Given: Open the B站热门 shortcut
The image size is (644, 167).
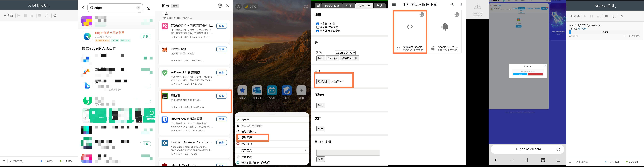Looking at the screenshot, I should pyautogui.click(x=272, y=91).
